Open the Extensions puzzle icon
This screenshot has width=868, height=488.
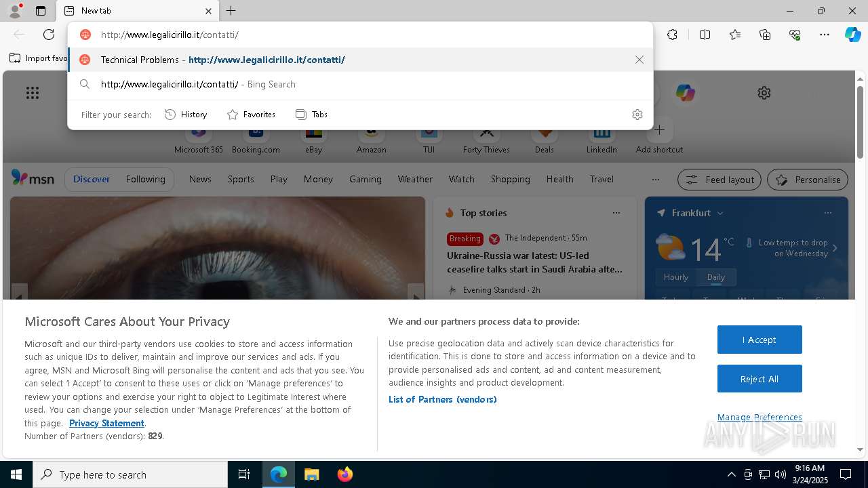(x=672, y=35)
